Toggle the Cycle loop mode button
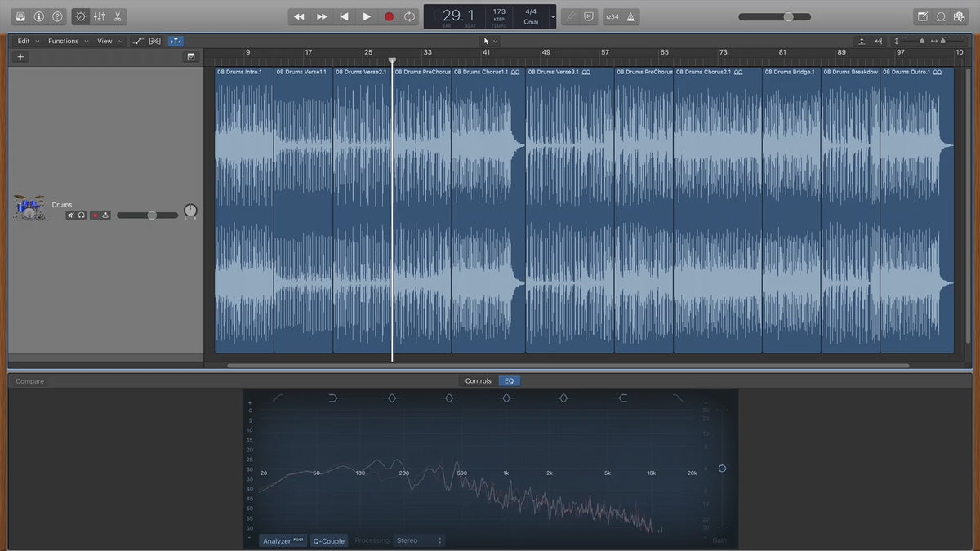 409,16
